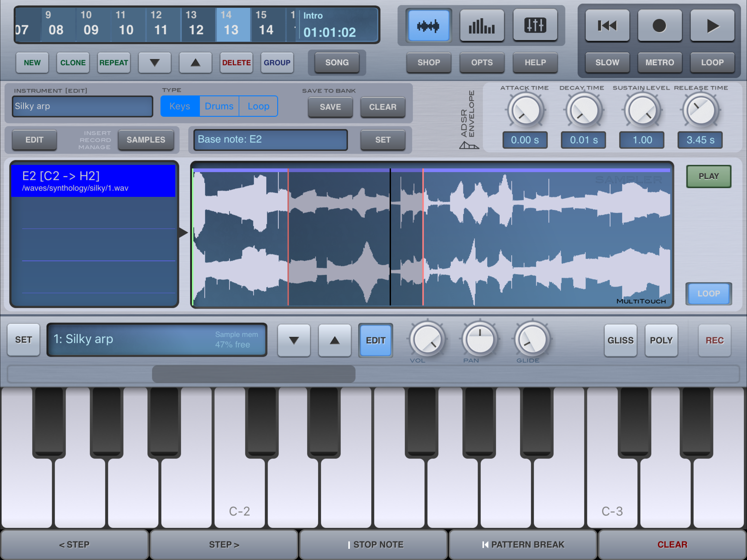Select next instrument with up arrow

(x=334, y=340)
